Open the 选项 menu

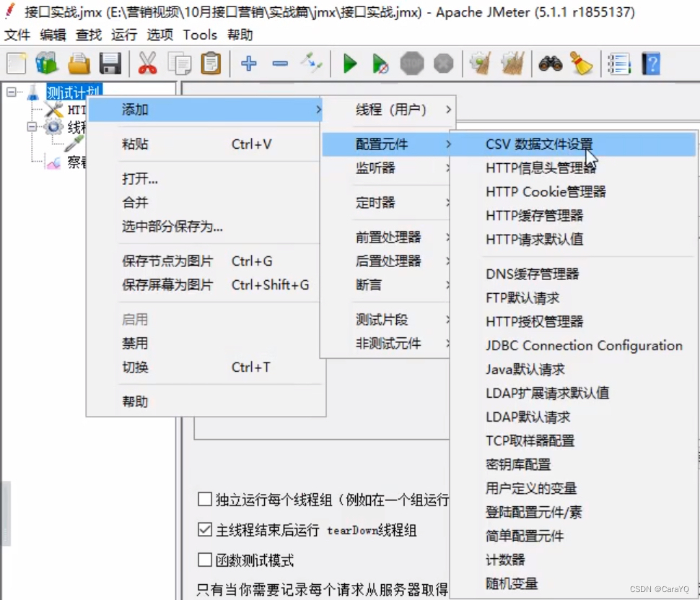pos(159,35)
